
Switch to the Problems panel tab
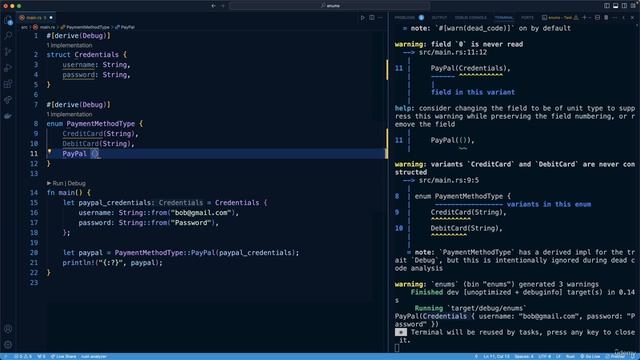(x=404, y=18)
